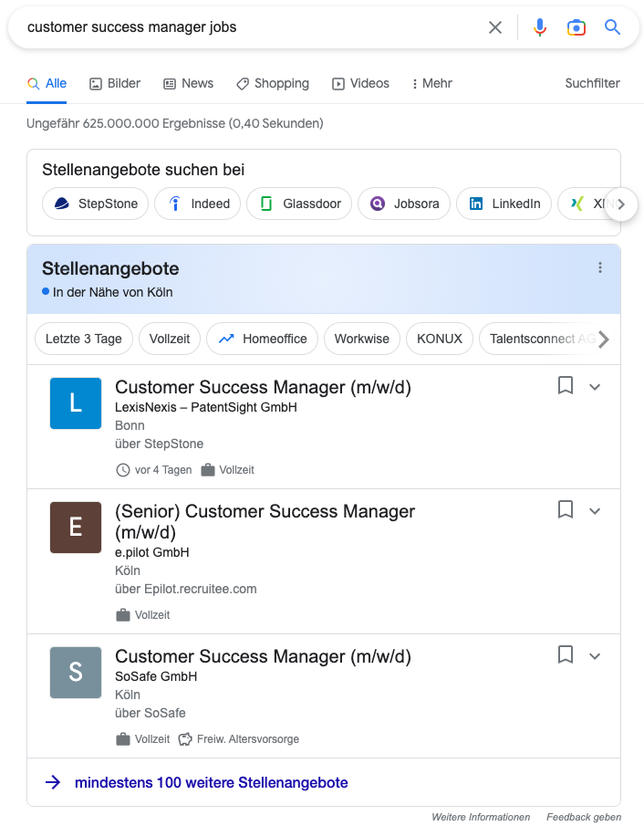
Task: Bookmark the SoSafe GmbH job
Action: 565,654
